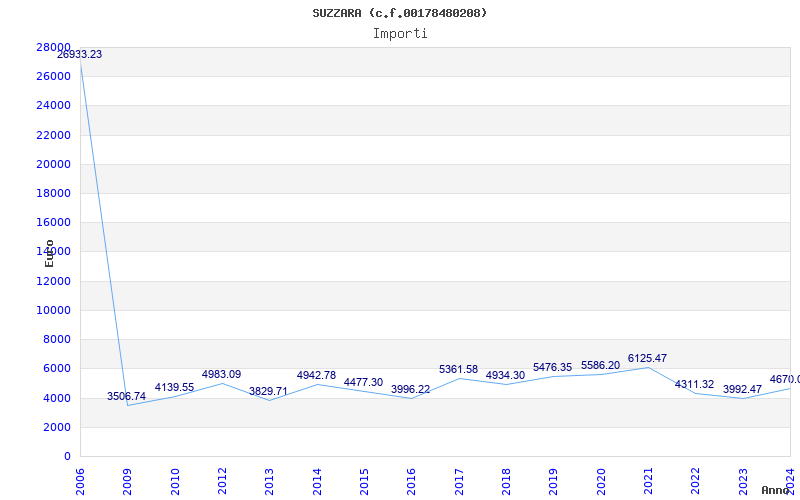This screenshot has width=800, height=500.
Task: Select the 3996.22 data label
Action: (x=411, y=389)
